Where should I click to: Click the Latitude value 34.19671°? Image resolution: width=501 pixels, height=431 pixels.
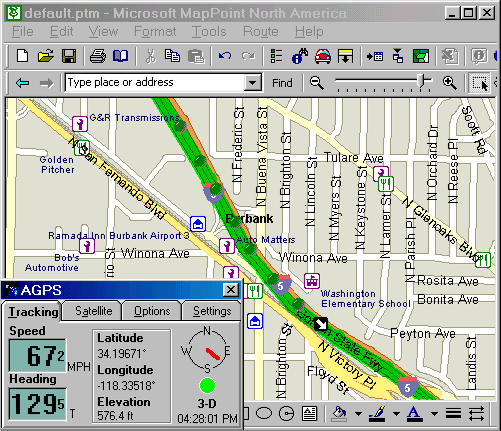click(x=122, y=353)
